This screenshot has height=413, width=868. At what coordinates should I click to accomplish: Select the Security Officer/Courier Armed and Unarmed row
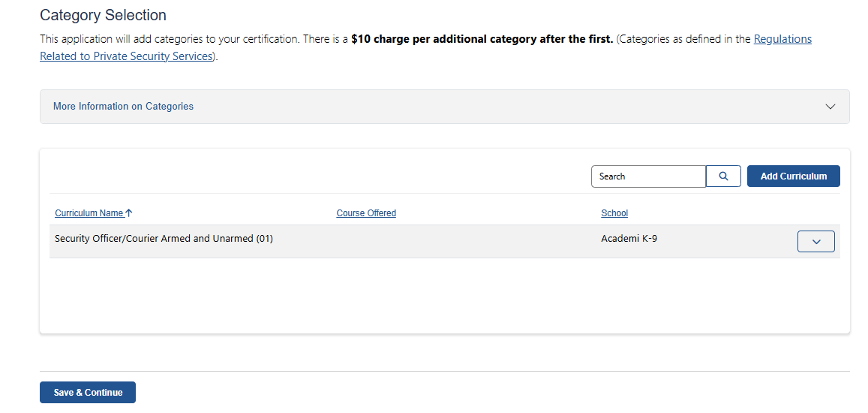(x=164, y=239)
